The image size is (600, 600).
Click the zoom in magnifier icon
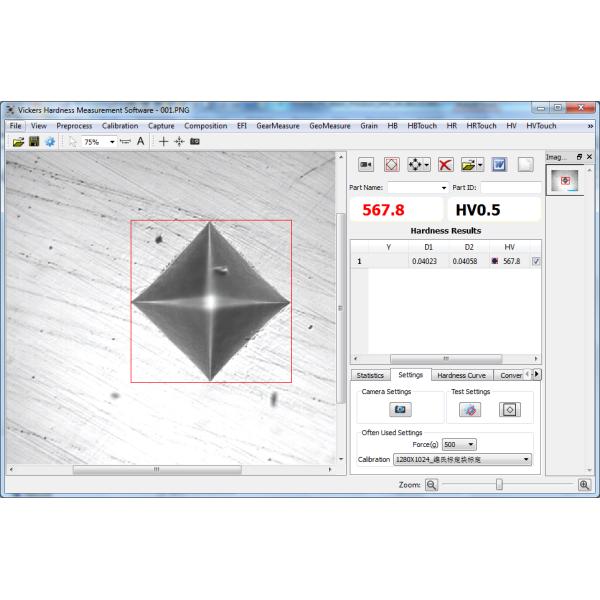click(584, 484)
